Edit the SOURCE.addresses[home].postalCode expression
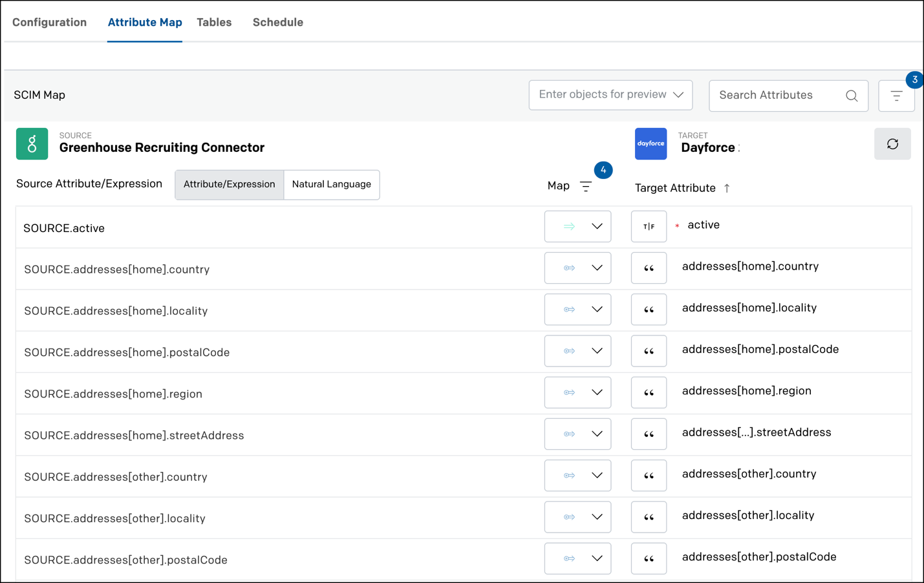The height and width of the screenshot is (583, 924). [127, 352]
